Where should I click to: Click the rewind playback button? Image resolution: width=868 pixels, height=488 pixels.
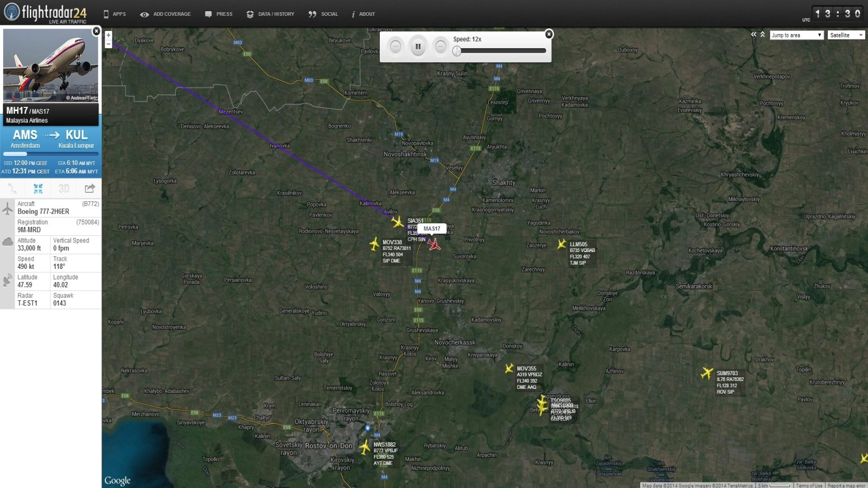(x=395, y=47)
